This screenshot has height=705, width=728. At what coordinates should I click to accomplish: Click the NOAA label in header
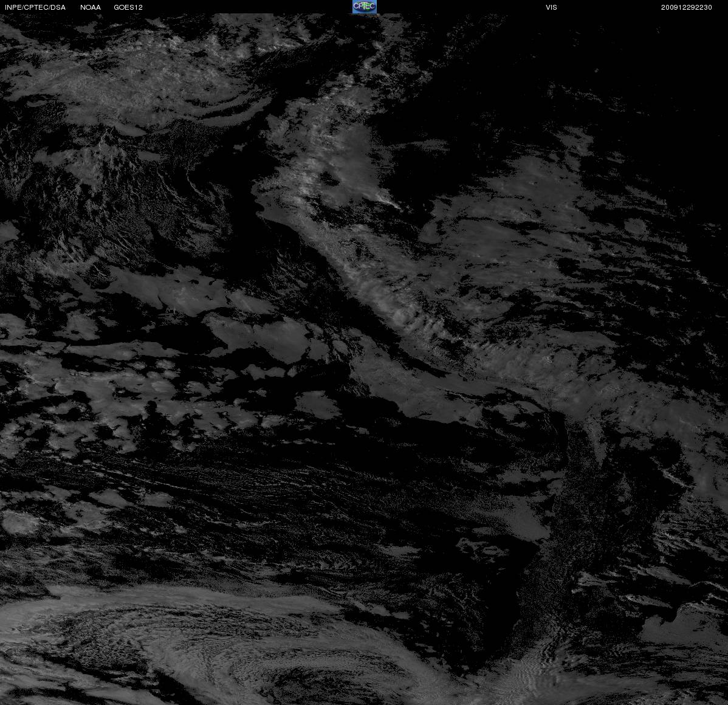(x=91, y=7)
